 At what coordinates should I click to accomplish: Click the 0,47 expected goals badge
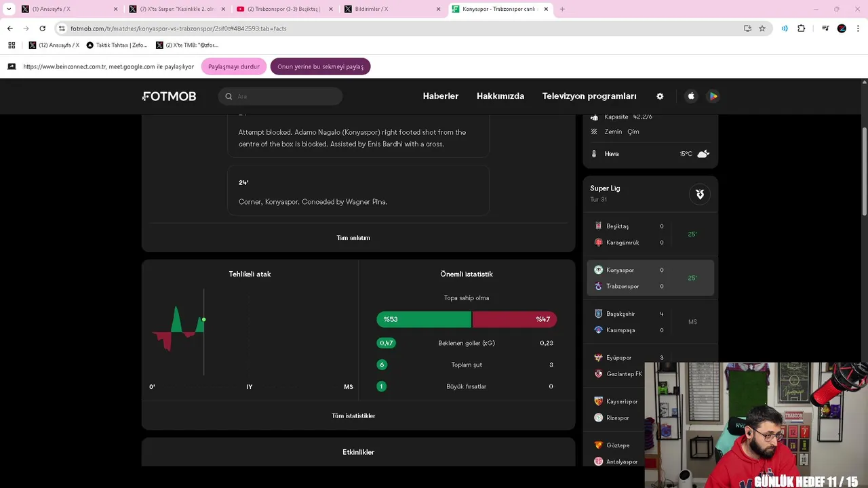tap(386, 343)
